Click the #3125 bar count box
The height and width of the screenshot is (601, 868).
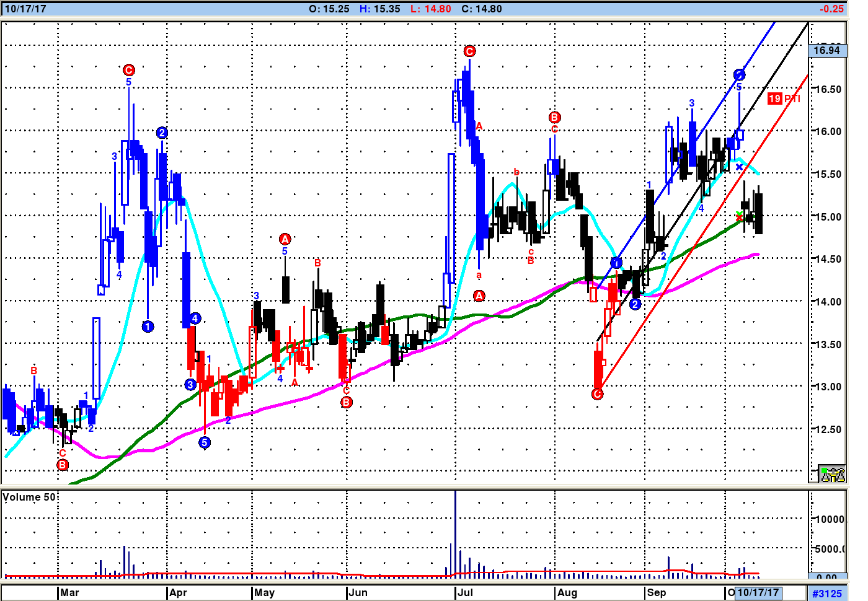[827, 594]
